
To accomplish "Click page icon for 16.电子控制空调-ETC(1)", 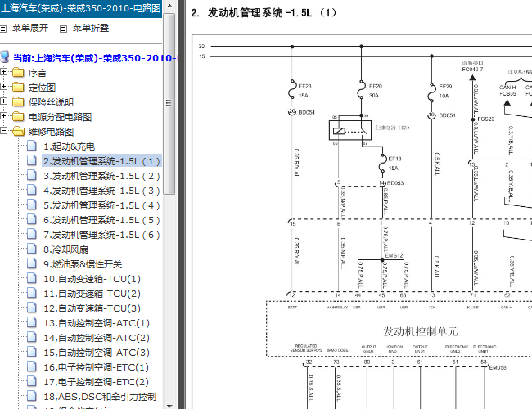I will 32,366.
